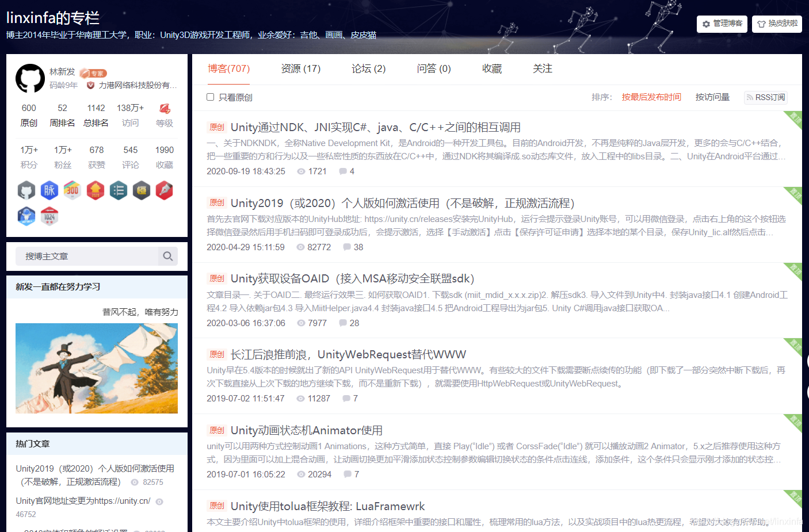The height and width of the screenshot is (532, 809).
Task: Click the eye icon beside 11287 views
Action: (300, 399)
